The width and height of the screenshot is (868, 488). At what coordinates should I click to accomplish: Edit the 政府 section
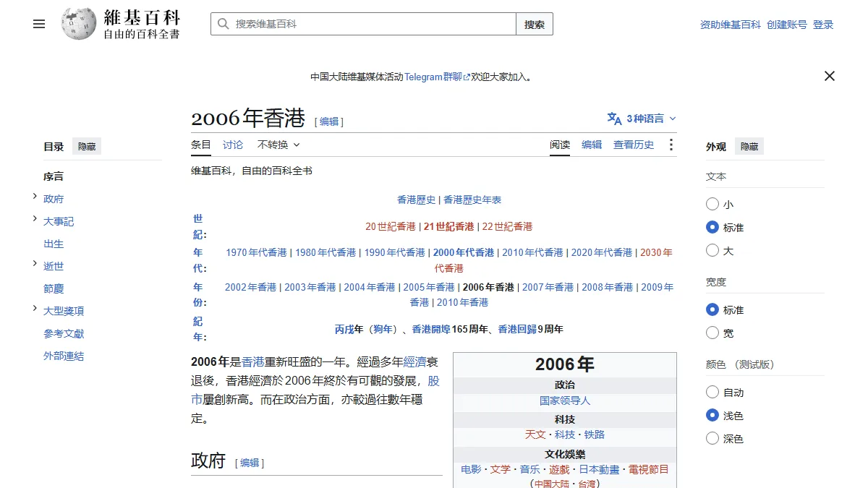click(x=250, y=463)
